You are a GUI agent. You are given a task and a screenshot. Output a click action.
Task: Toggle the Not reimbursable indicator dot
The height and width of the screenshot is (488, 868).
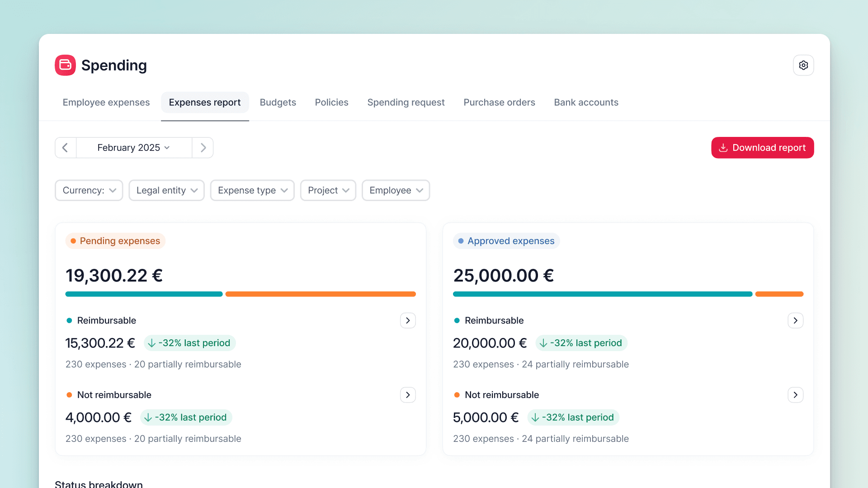(70, 394)
